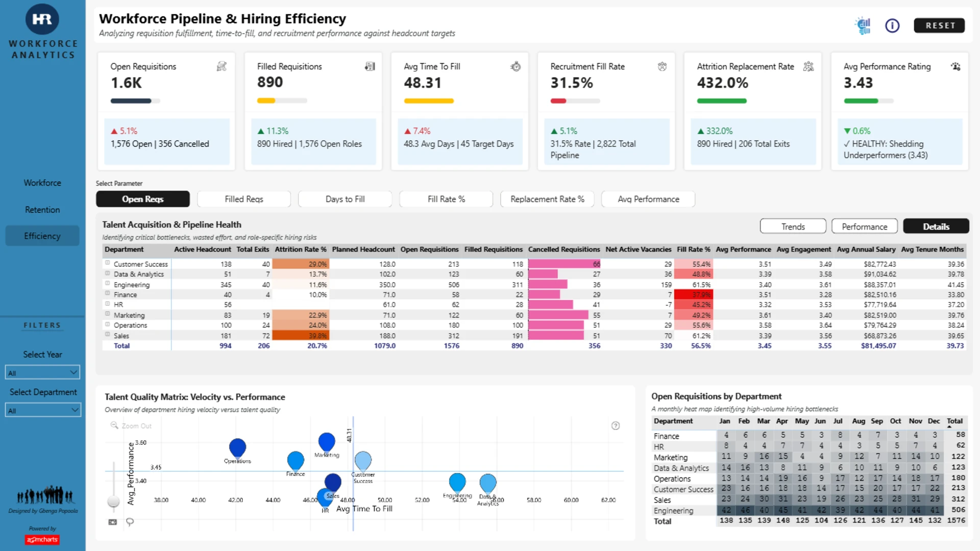Click the Avg Tenure Months column header
980x551 pixels.
pos(932,249)
